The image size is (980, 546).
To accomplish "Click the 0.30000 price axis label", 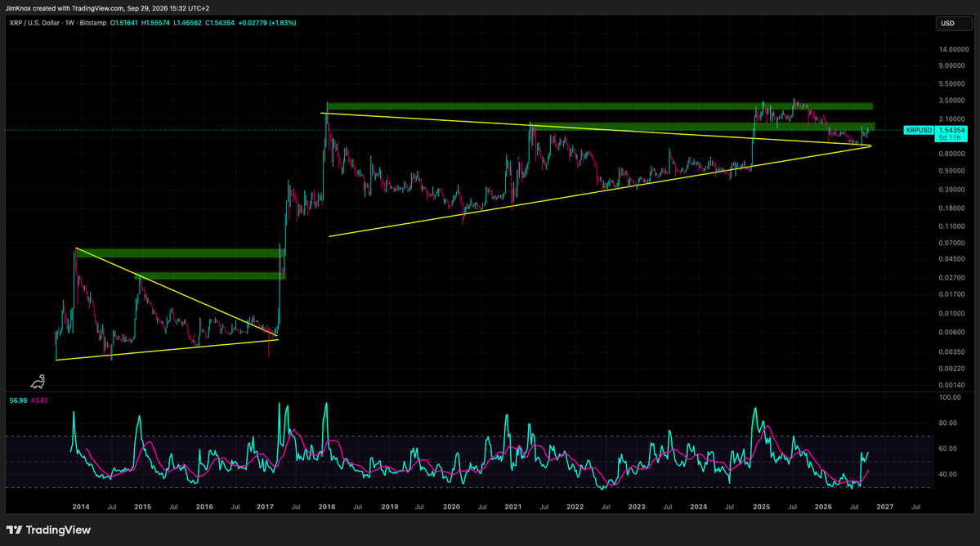I will (952, 190).
